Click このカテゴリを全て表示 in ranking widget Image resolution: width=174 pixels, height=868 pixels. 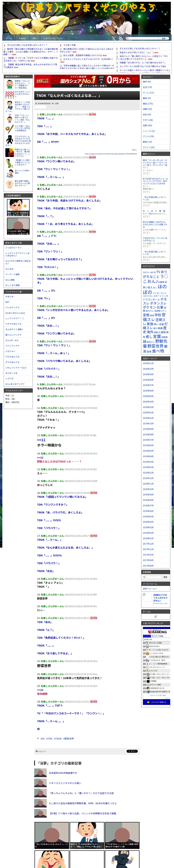pos(157,695)
